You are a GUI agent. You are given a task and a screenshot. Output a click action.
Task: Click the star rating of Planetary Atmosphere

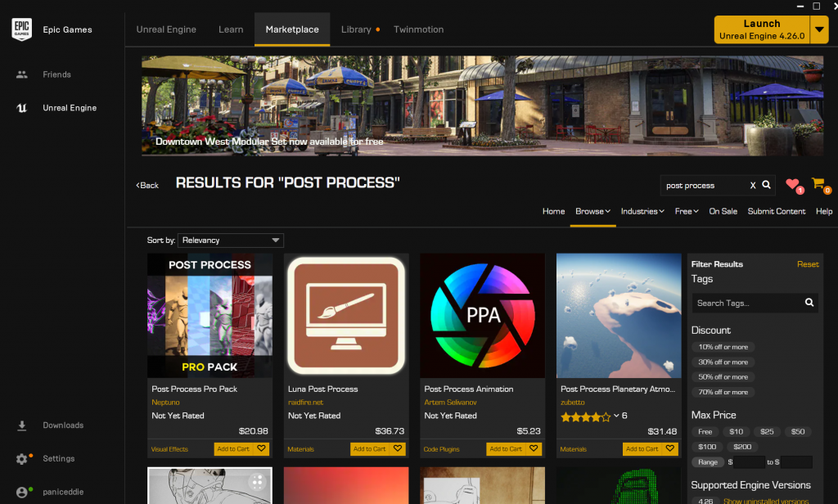point(585,417)
